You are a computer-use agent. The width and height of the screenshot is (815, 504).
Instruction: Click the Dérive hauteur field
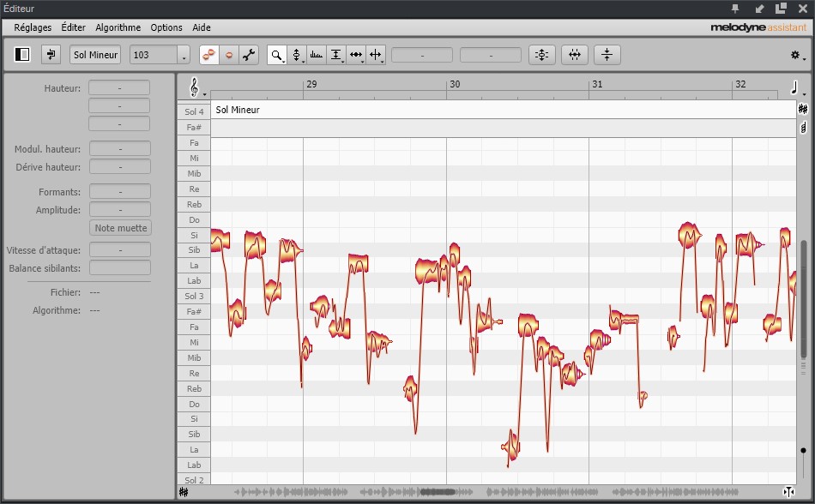pos(120,166)
